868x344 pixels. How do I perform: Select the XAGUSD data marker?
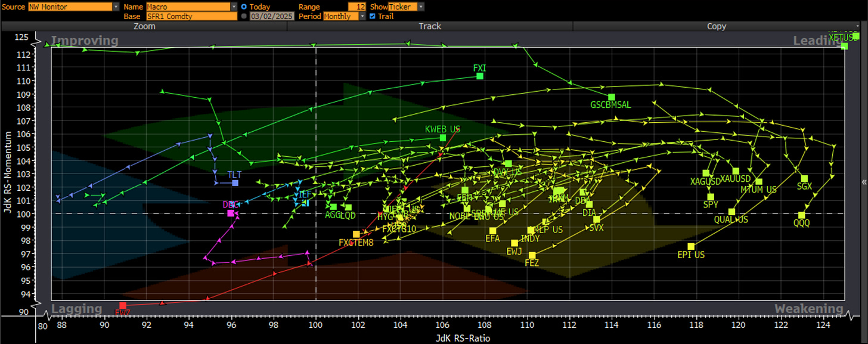pos(706,173)
